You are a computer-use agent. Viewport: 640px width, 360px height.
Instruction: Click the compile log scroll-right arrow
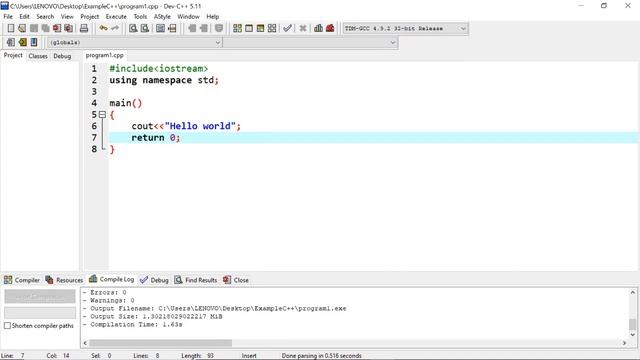coord(624,343)
